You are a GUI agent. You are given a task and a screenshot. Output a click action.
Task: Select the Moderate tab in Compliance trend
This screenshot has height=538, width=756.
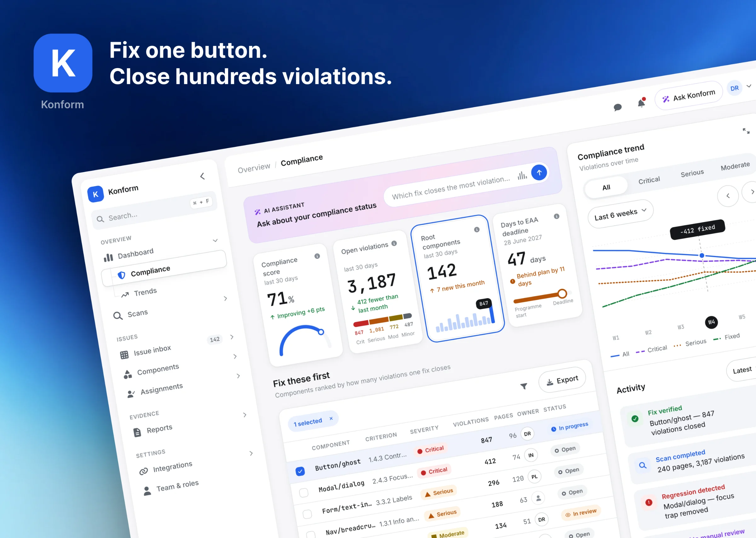coord(735,165)
